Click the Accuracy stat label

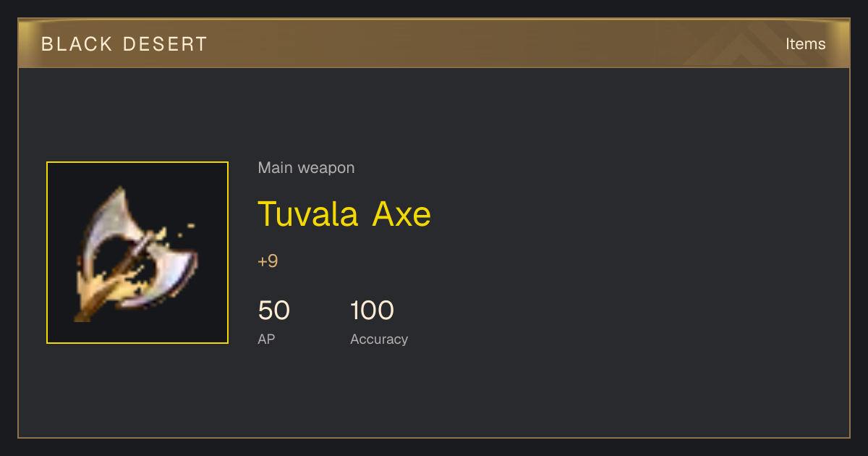tap(379, 339)
